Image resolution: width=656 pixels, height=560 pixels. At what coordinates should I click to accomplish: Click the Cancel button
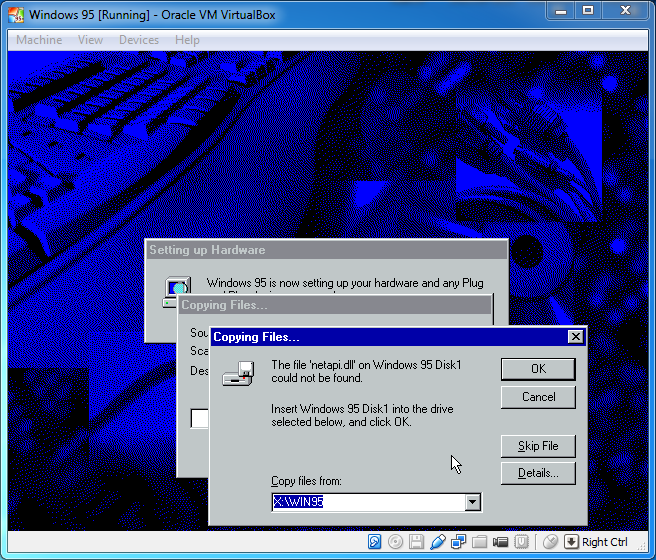point(538,397)
